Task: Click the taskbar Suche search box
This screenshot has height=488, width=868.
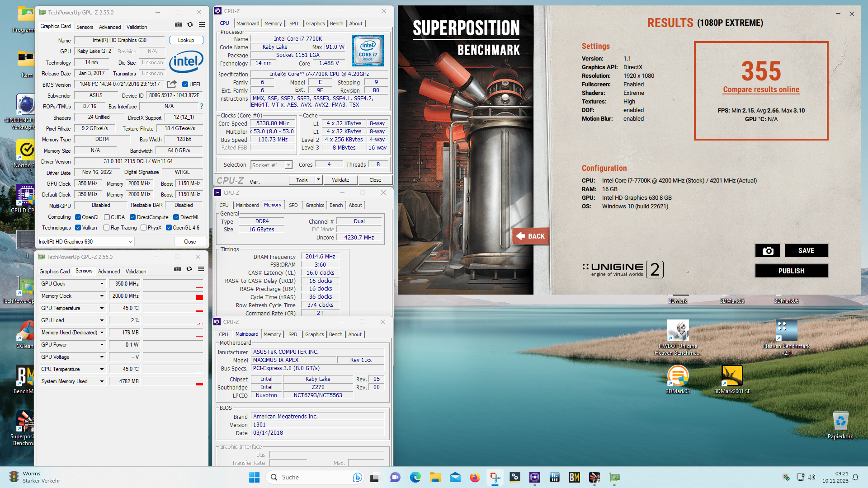Action: coord(315,477)
